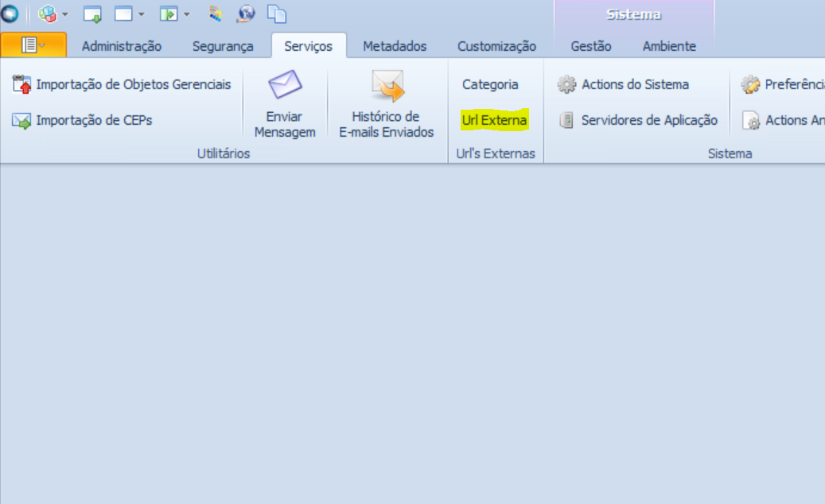Click the Enviar Mensagem label text
This screenshot has width=825, height=504.
click(x=285, y=124)
